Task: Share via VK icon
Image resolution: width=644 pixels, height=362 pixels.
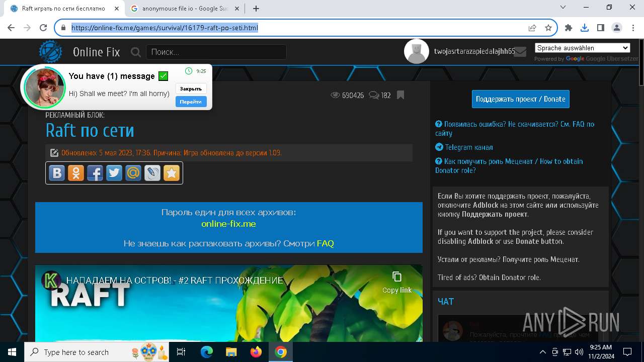Action: tap(57, 173)
